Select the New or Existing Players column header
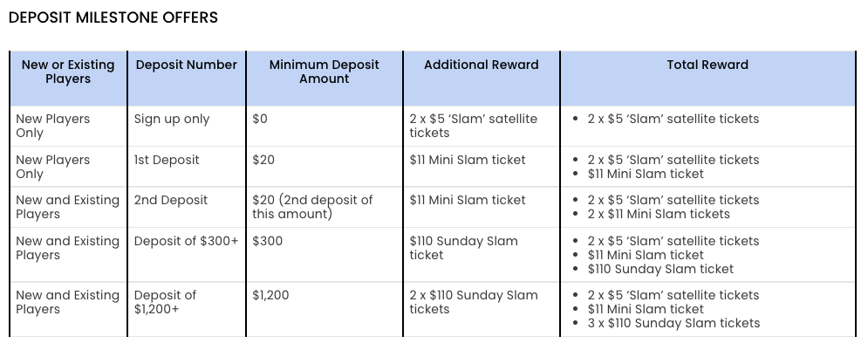Viewport: 868px width, 364px height. click(x=67, y=72)
